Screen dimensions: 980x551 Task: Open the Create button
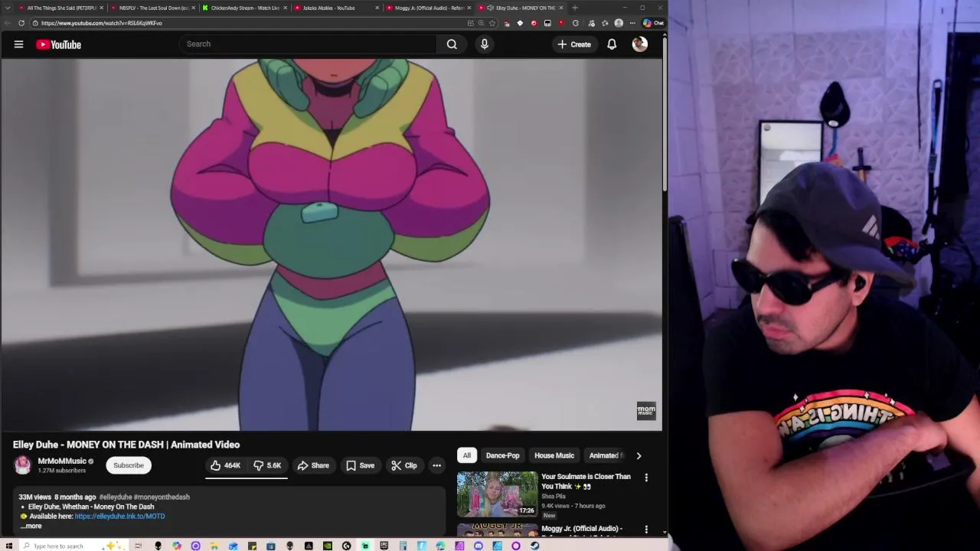pos(573,44)
